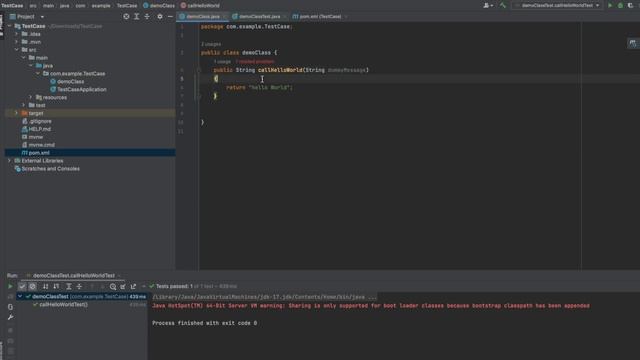The width and height of the screenshot is (640, 360).
Task: Click Toggle auto-test icon in Run sidebar
Action: (10, 307)
